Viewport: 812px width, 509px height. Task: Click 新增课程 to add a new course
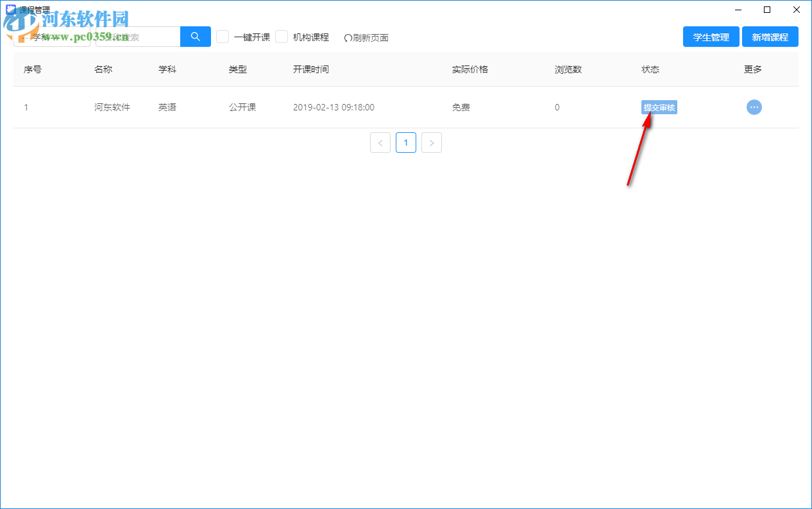pyautogui.click(x=770, y=37)
